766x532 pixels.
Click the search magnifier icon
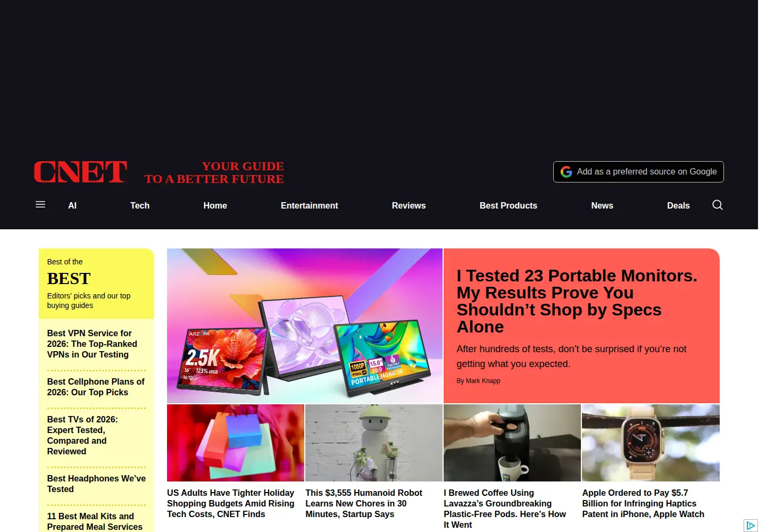717,205
